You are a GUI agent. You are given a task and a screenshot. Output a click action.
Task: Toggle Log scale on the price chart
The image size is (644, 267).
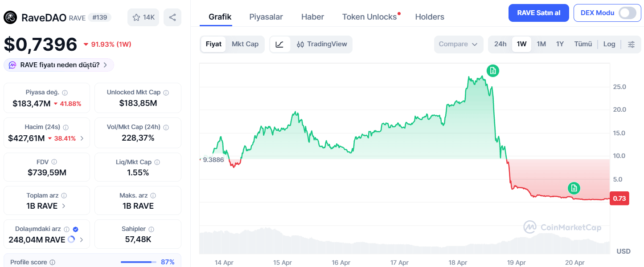tap(609, 44)
